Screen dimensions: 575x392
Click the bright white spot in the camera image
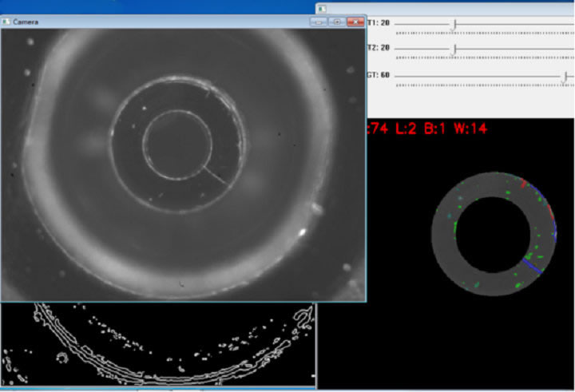pos(303,232)
